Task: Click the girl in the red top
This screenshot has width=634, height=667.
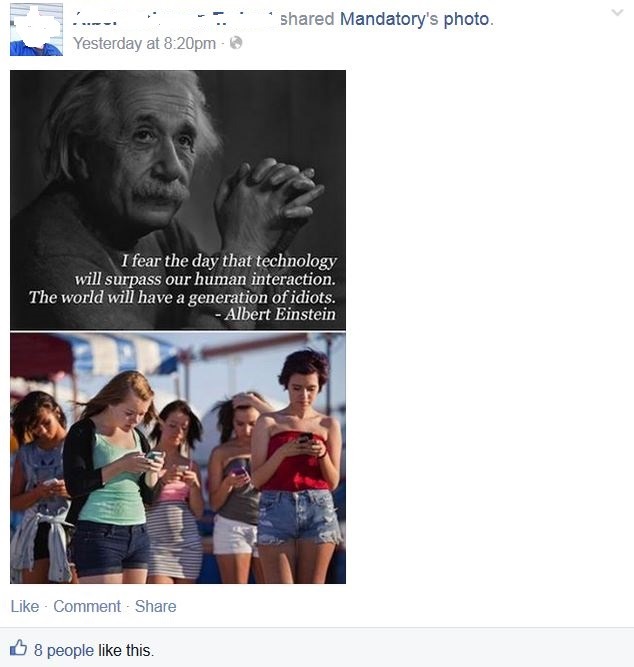Action: pos(298,466)
